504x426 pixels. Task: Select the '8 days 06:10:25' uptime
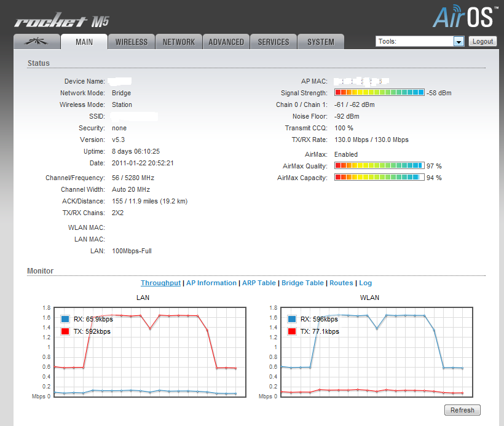pos(136,151)
